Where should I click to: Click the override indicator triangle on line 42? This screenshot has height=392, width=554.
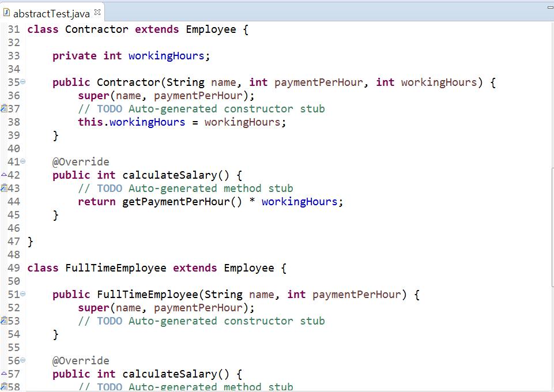click(4, 175)
